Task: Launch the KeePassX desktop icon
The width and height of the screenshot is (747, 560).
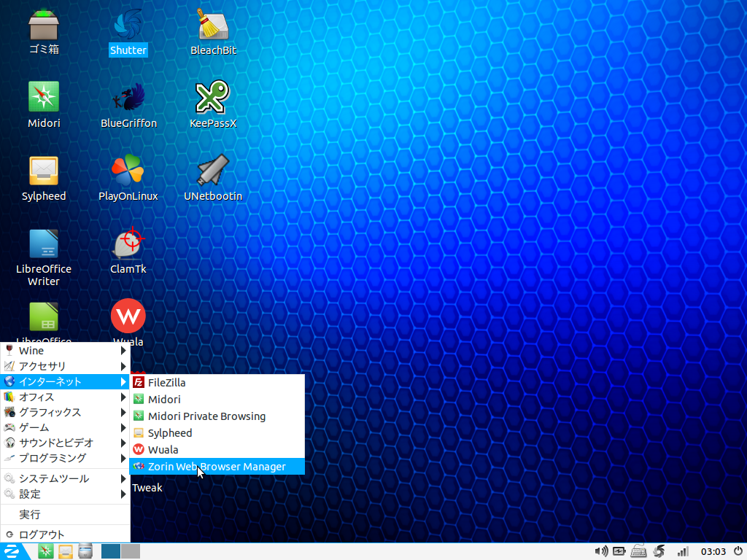Action: click(213, 105)
